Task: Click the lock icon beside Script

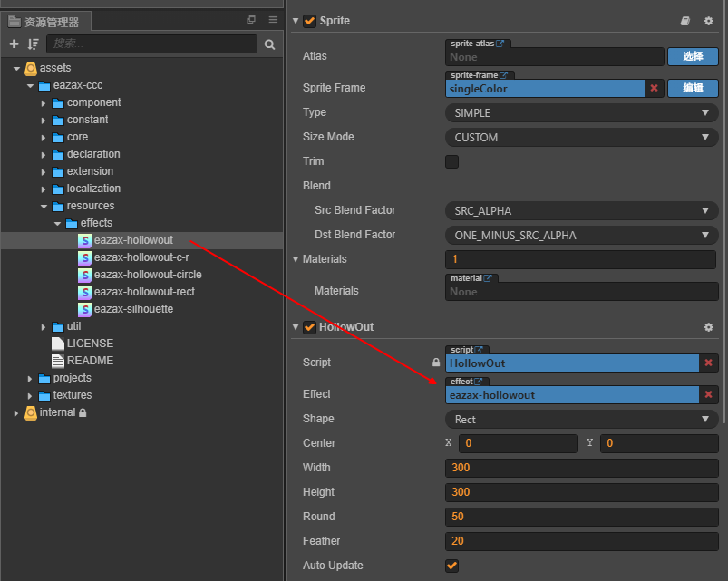Action: point(436,363)
